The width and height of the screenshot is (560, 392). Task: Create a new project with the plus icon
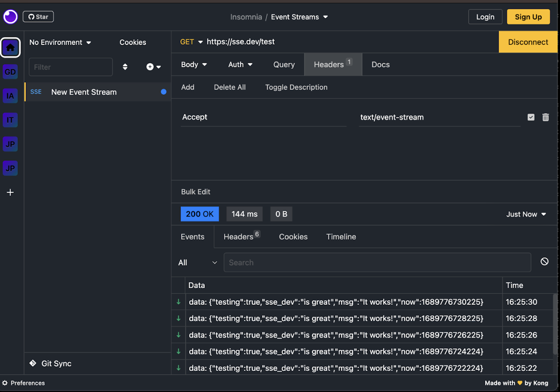click(x=10, y=192)
